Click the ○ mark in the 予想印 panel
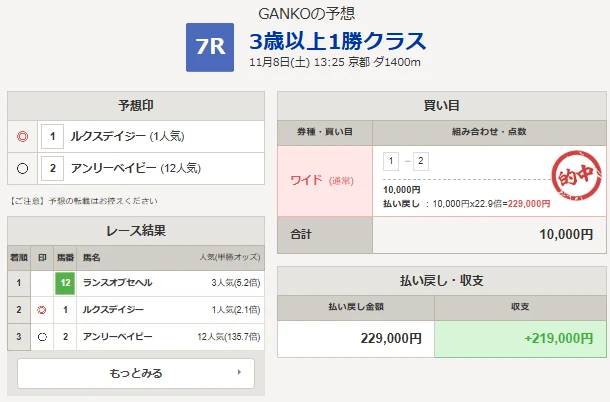The image size is (610, 402). pos(23,167)
